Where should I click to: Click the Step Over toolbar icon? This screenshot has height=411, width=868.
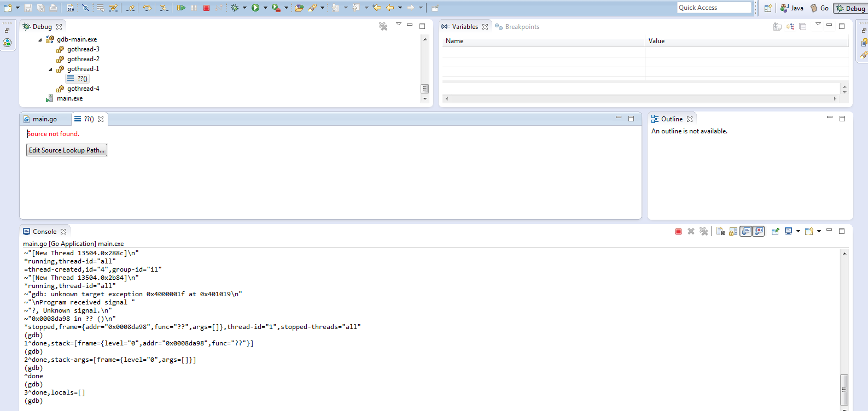click(x=147, y=8)
